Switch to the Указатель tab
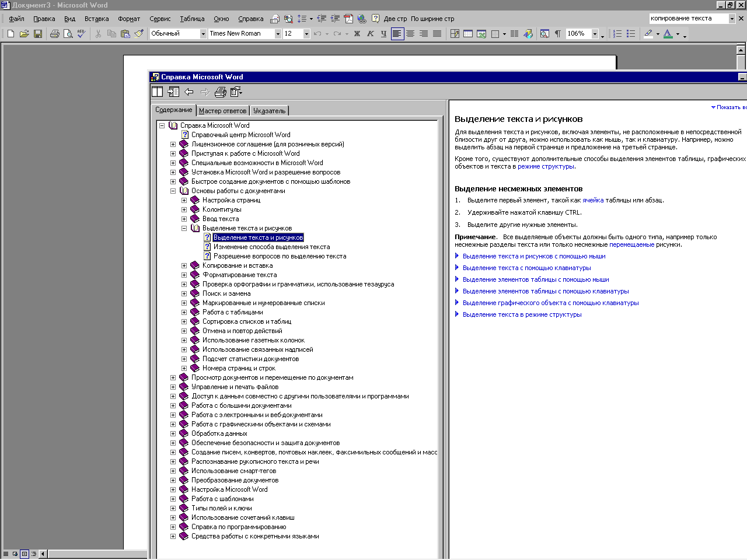The image size is (747, 560). click(x=270, y=111)
